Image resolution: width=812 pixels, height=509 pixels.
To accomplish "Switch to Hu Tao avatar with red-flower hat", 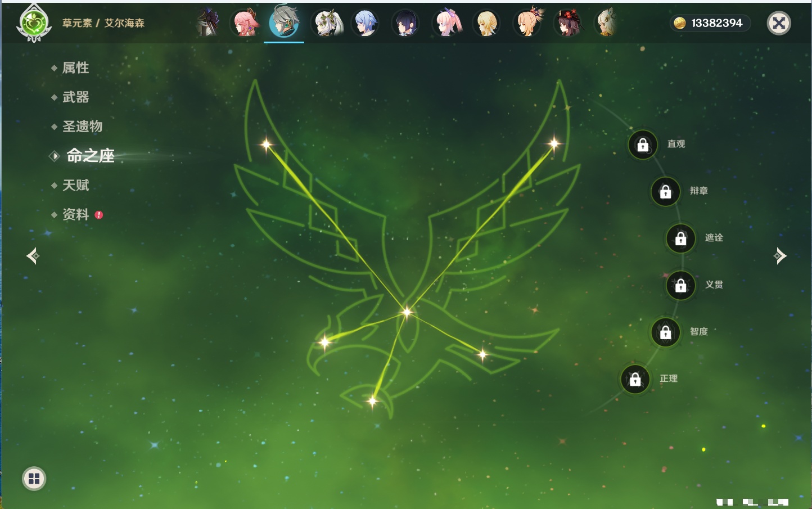I will click(x=569, y=23).
